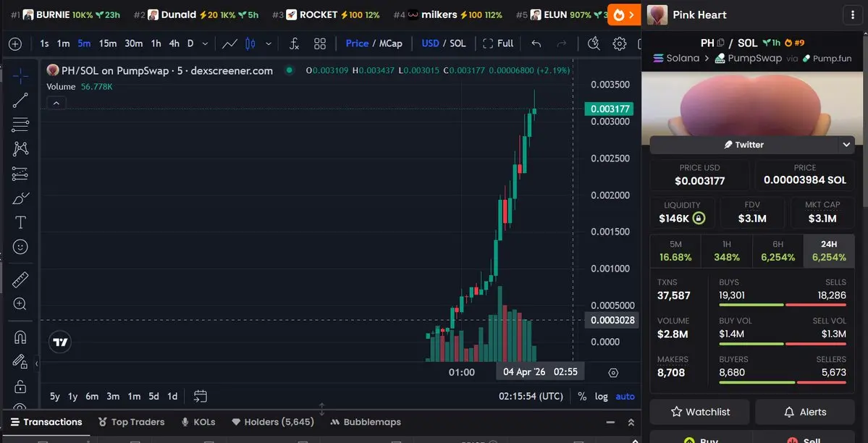Open the trending fire button

624,15
